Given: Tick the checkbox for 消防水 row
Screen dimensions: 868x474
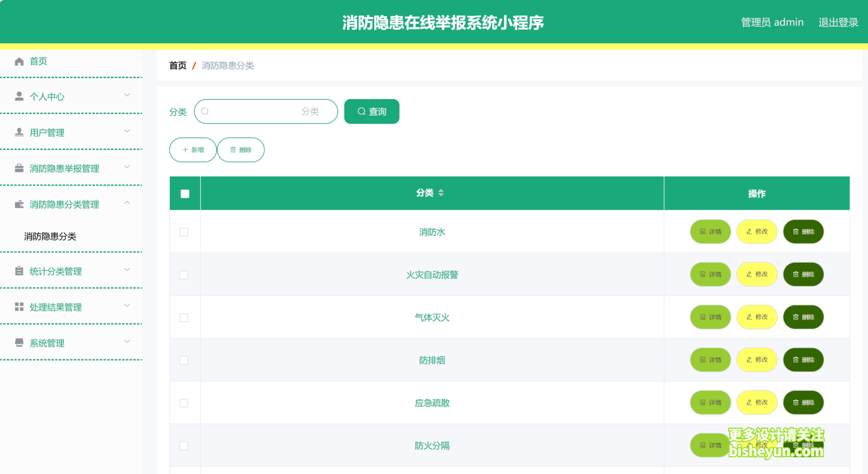Looking at the screenshot, I should (184, 231).
